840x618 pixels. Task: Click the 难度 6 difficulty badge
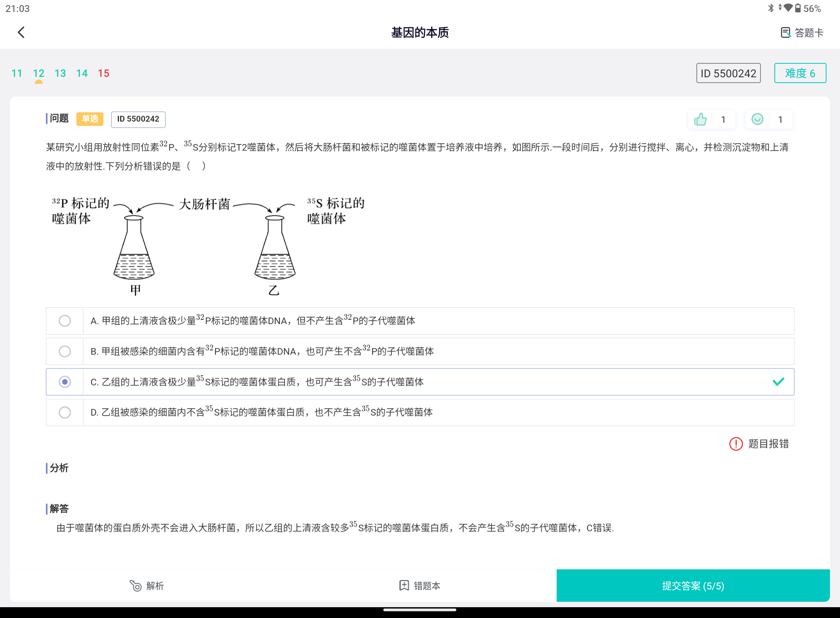800,73
